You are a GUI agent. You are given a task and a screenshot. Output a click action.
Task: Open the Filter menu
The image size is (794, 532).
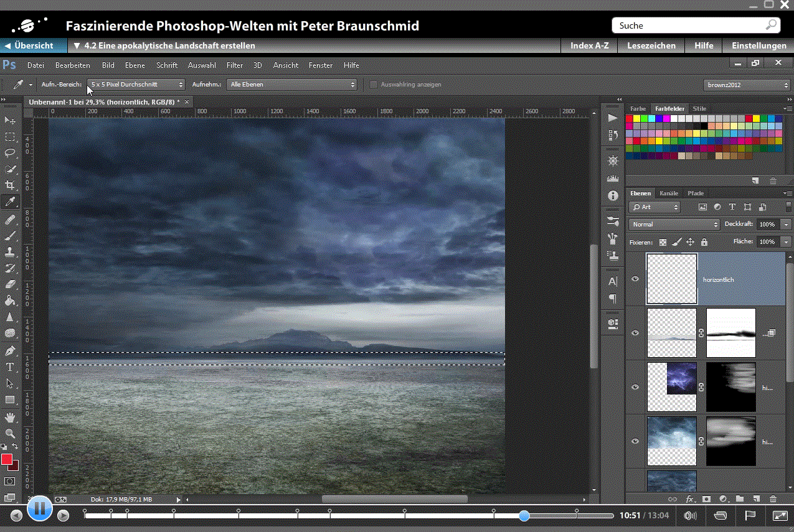point(235,65)
